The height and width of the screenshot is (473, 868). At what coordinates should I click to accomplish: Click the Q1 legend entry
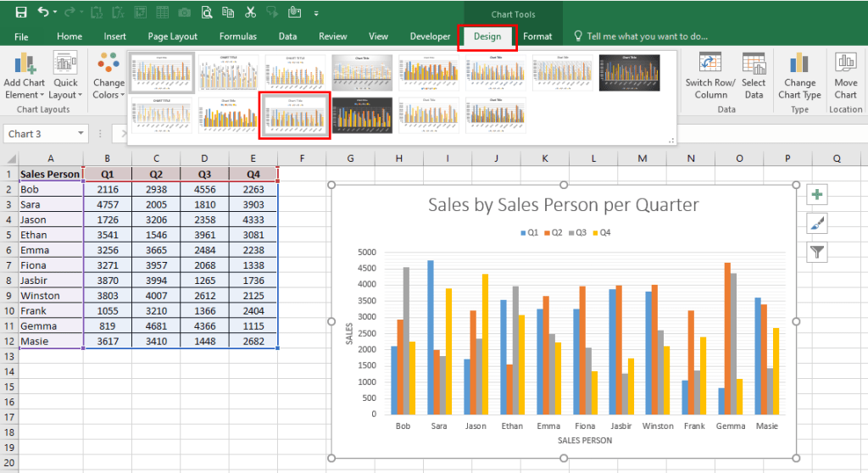coord(529,232)
